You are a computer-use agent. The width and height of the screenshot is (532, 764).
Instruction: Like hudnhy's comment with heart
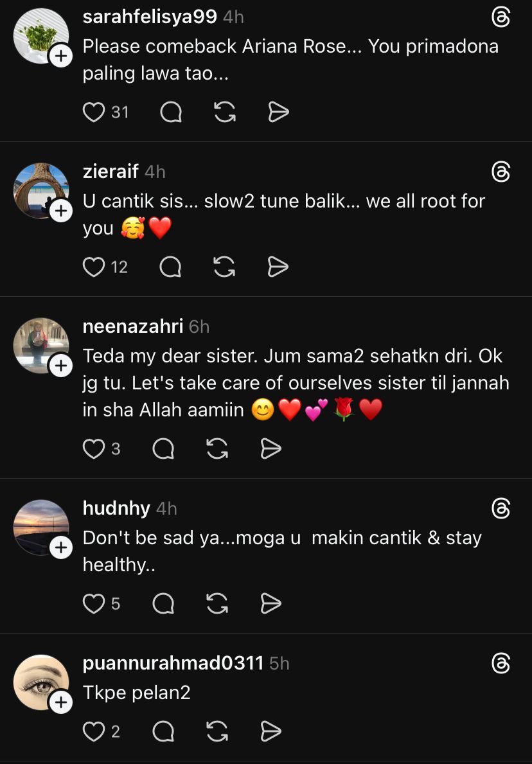click(x=94, y=603)
